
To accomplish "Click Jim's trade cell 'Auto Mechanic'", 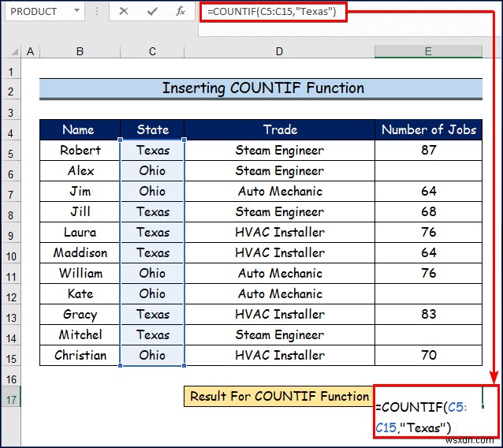I will pos(279,191).
